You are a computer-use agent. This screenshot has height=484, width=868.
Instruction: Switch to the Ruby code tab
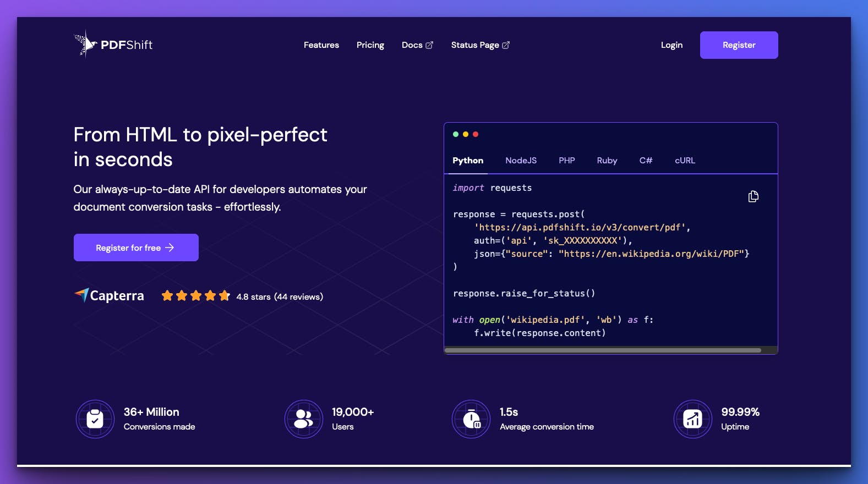(x=607, y=161)
